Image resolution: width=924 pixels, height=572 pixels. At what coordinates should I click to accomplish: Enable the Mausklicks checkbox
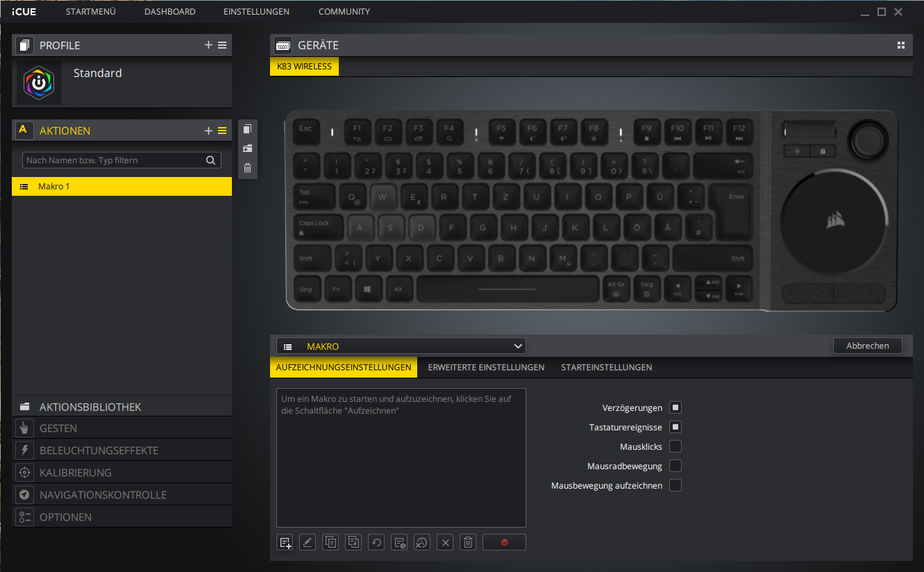click(675, 446)
